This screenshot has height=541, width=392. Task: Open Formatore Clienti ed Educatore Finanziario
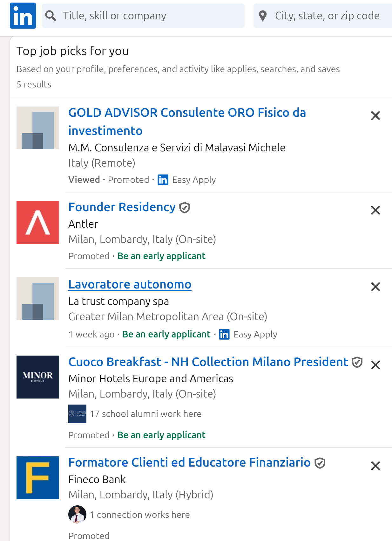coord(190,462)
